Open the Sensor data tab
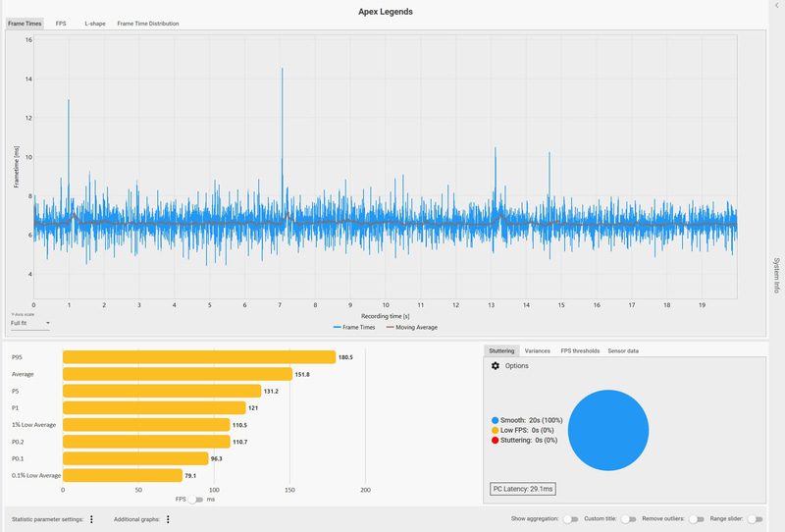 pyautogui.click(x=623, y=350)
